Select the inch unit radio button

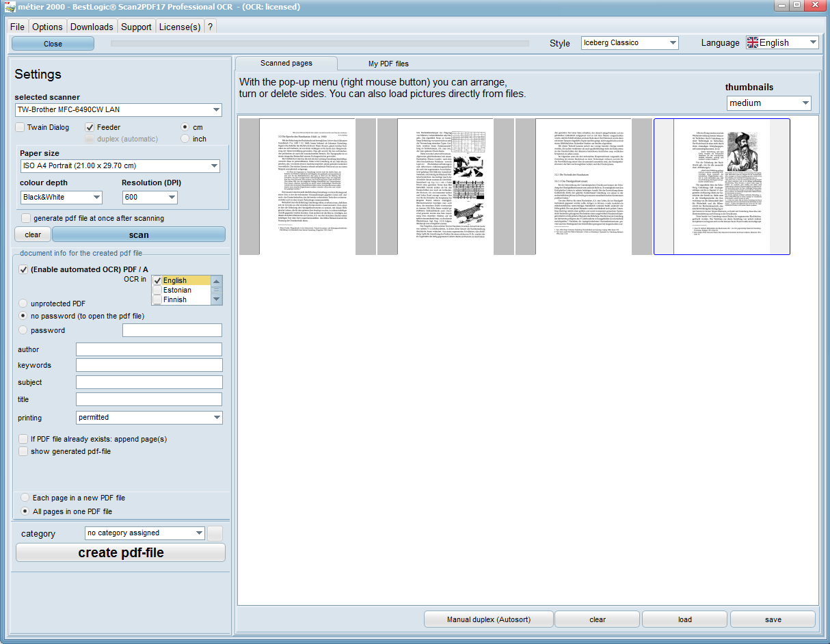point(185,139)
